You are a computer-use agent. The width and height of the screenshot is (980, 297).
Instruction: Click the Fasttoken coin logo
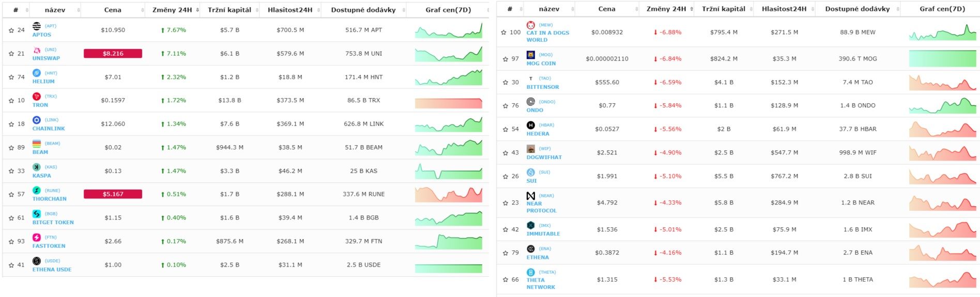pyautogui.click(x=37, y=238)
